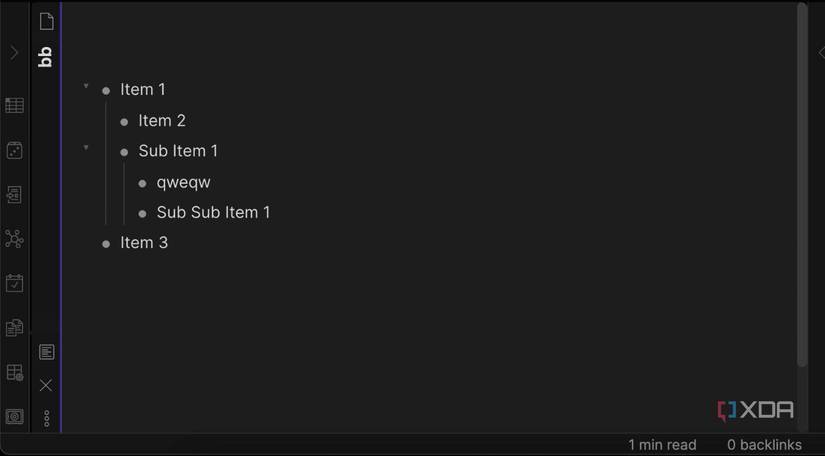Collapse the Item 1 fold arrow
This screenshot has height=456, width=825.
86,87
